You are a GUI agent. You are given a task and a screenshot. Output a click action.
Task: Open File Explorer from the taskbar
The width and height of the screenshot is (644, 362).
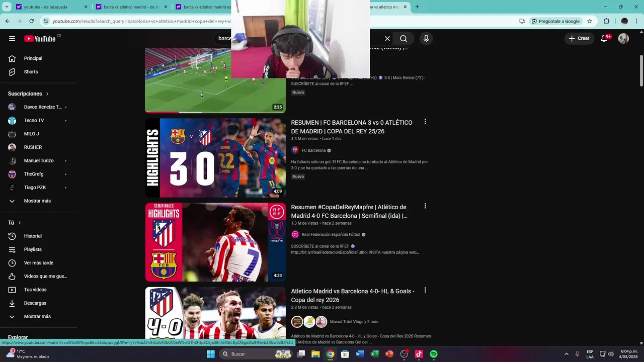[315, 354]
